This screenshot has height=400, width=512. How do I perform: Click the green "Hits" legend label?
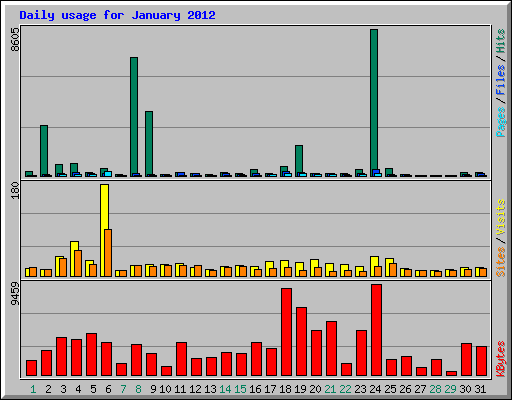click(x=500, y=41)
